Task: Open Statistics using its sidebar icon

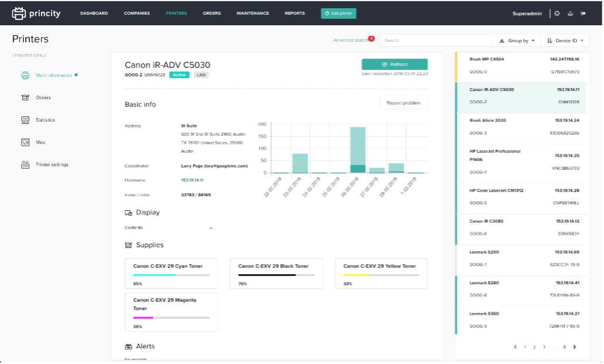Action: click(x=25, y=120)
